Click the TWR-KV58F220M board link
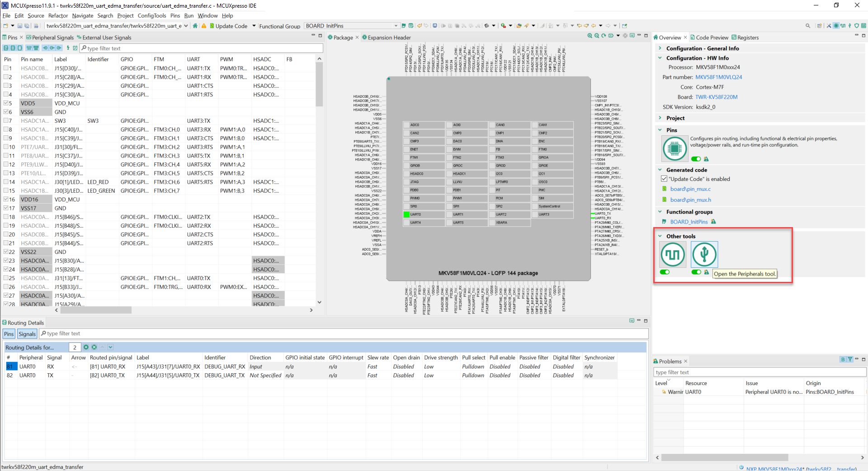The height and width of the screenshot is (471, 868). (x=716, y=97)
